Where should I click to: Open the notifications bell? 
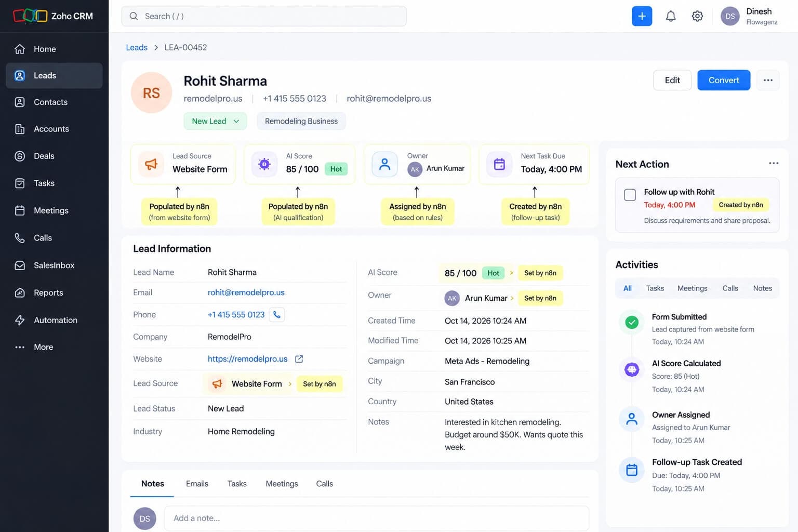pyautogui.click(x=671, y=16)
